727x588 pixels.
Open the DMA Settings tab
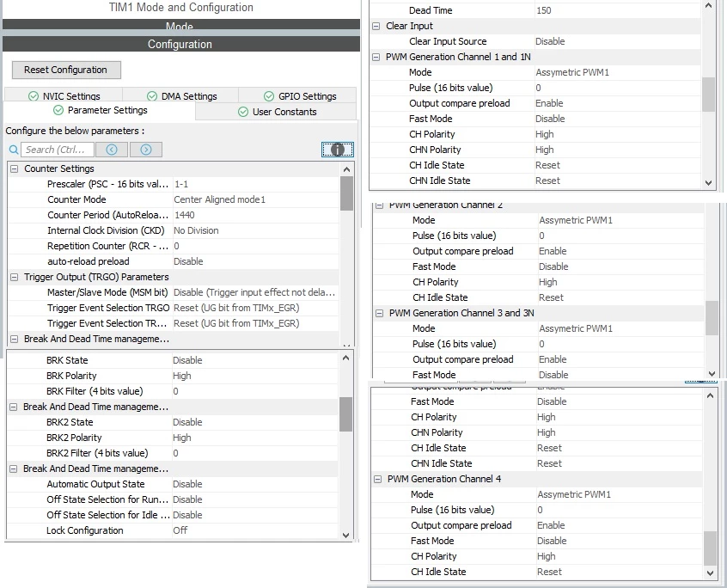point(180,95)
